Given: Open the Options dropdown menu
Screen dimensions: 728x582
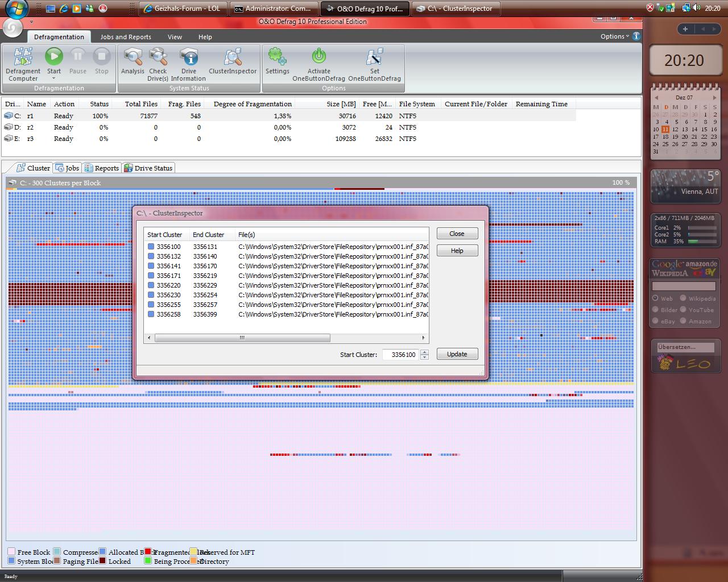Looking at the screenshot, I should (x=614, y=36).
